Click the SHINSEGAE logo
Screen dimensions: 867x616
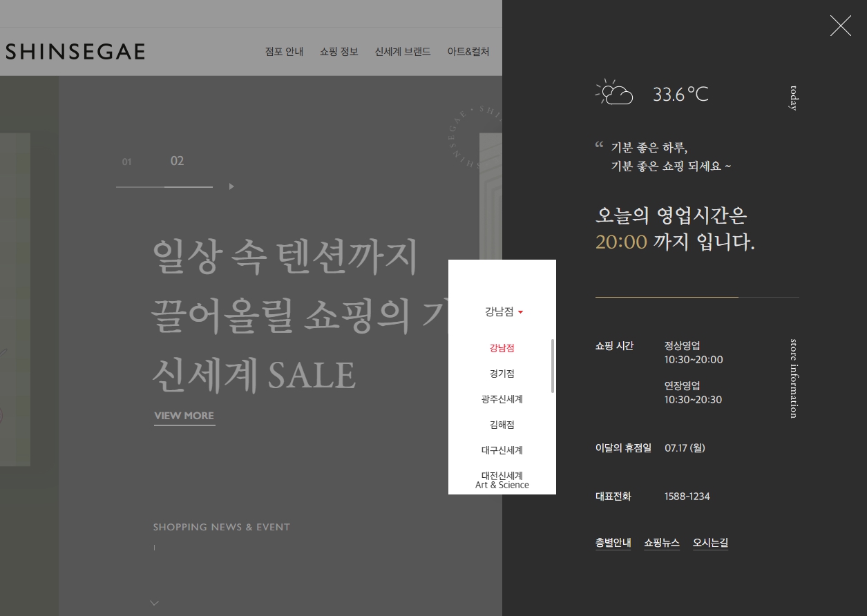click(75, 52)
